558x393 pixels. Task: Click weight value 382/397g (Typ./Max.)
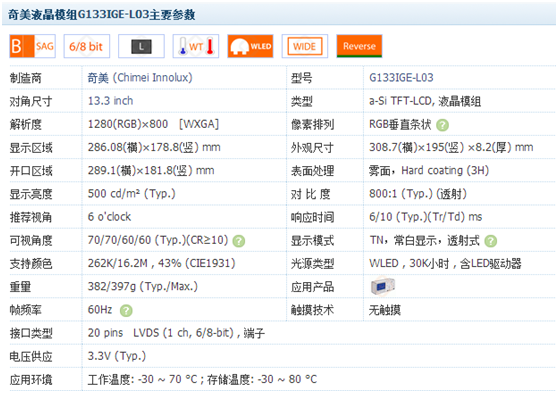(143, 287)
